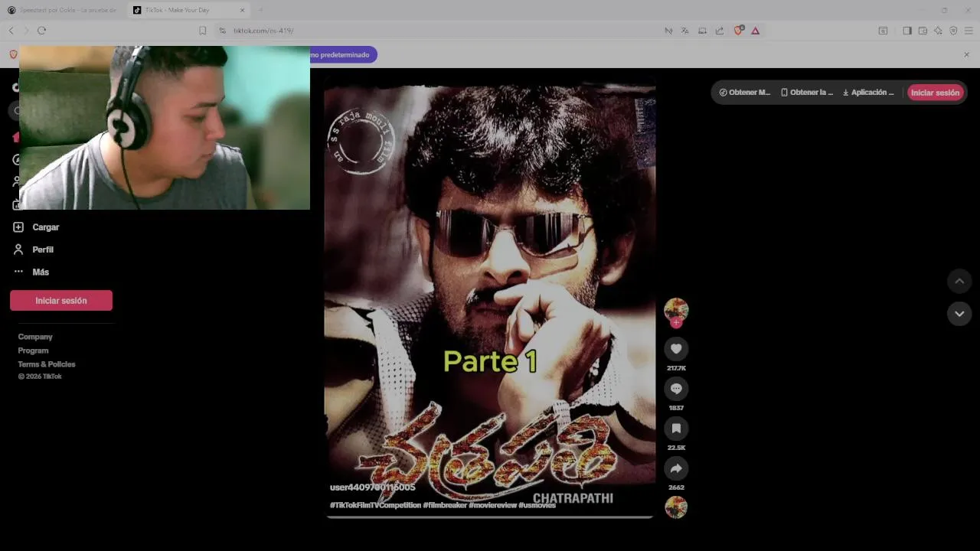Expand Program footer section
Viewport: 980px width, 551px height.
coord(33,350)
